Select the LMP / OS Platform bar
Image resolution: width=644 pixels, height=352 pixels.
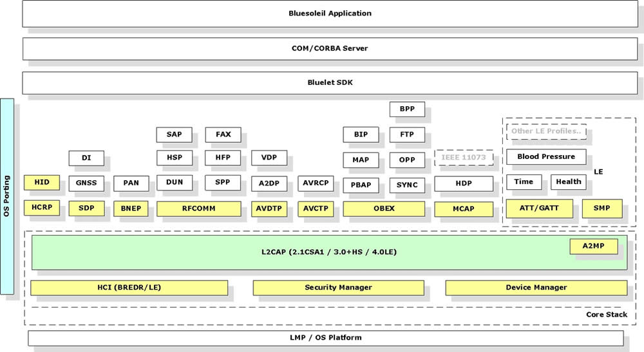click(326, 338)
